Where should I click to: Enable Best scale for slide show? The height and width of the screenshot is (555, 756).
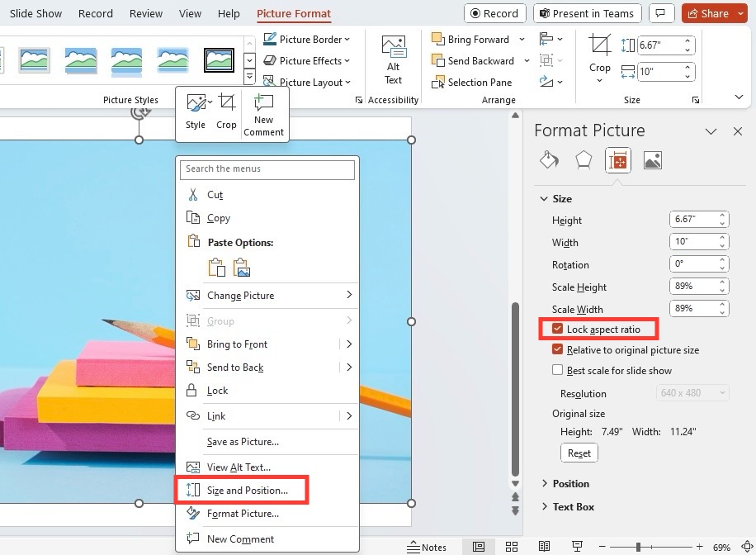point(557,370)
